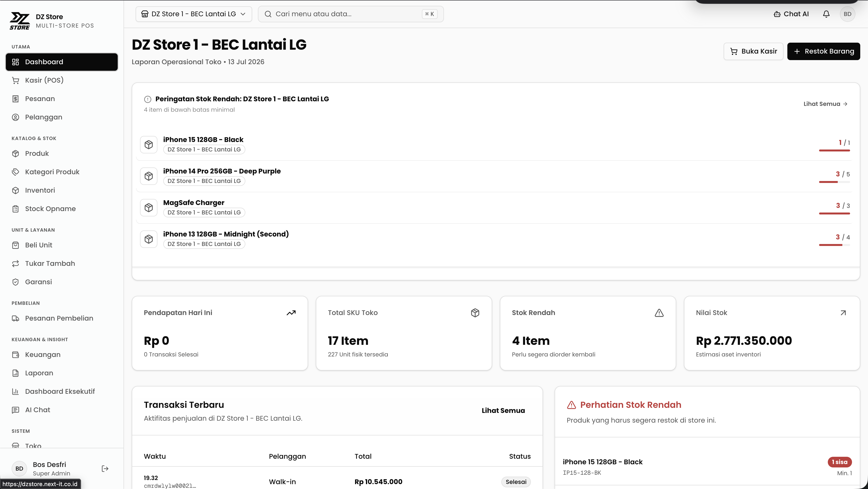Click the Dashboard Eksekutif chart icon
This screenshot has height=489, width=868.
[15, 392]
